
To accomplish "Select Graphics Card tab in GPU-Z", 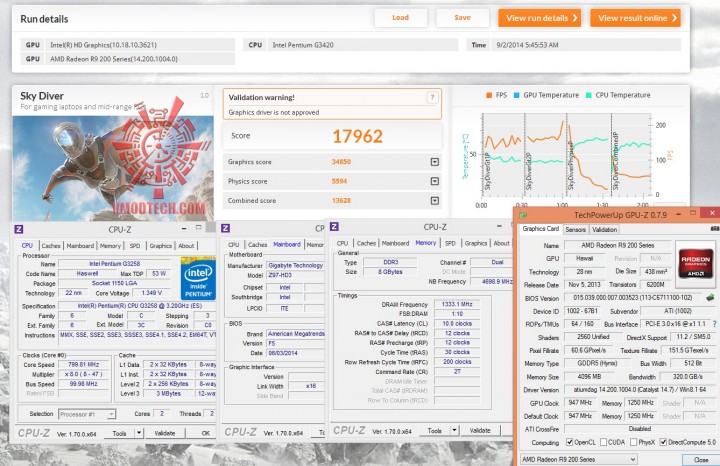I will (x=540, y=229).
